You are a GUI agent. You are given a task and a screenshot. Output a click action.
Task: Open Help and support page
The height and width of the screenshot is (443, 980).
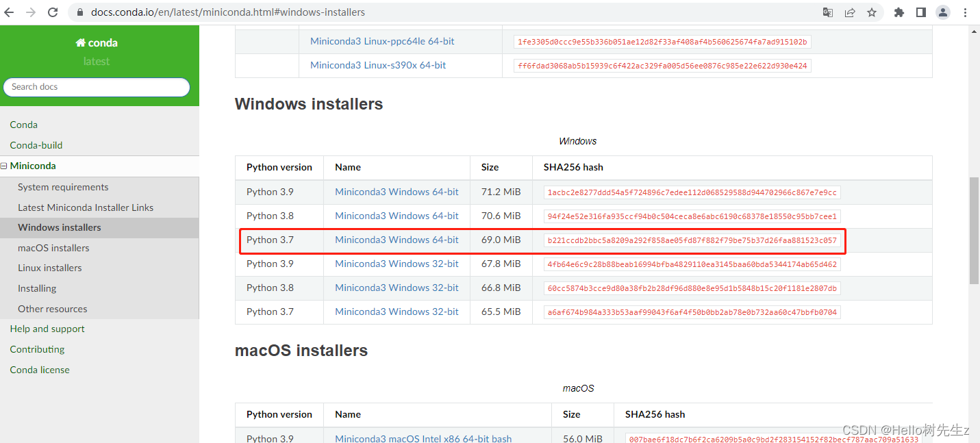point(47,329)
